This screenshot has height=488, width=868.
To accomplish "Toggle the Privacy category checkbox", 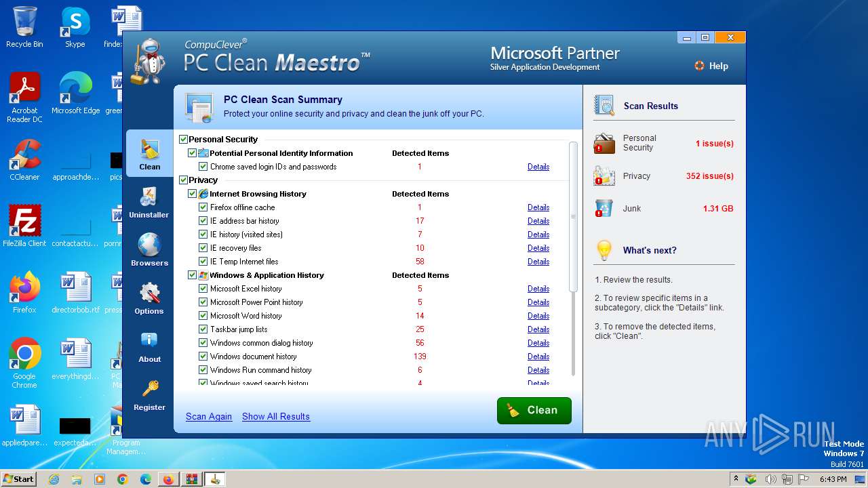I will point(183,180).
